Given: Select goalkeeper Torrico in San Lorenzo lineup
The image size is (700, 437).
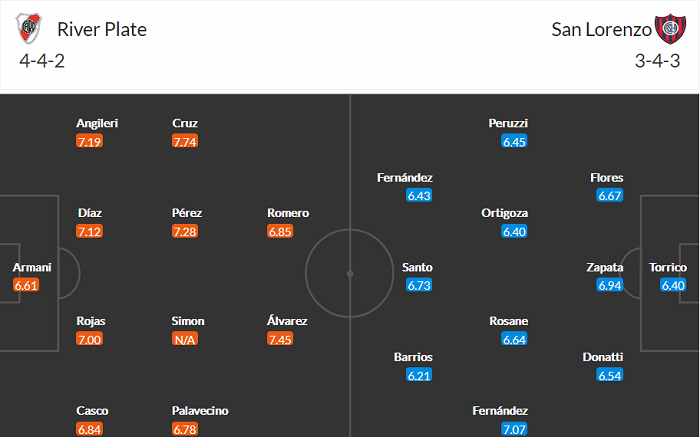Looking at the screenshot, I should pyautogui.click(x=667, y=267).
